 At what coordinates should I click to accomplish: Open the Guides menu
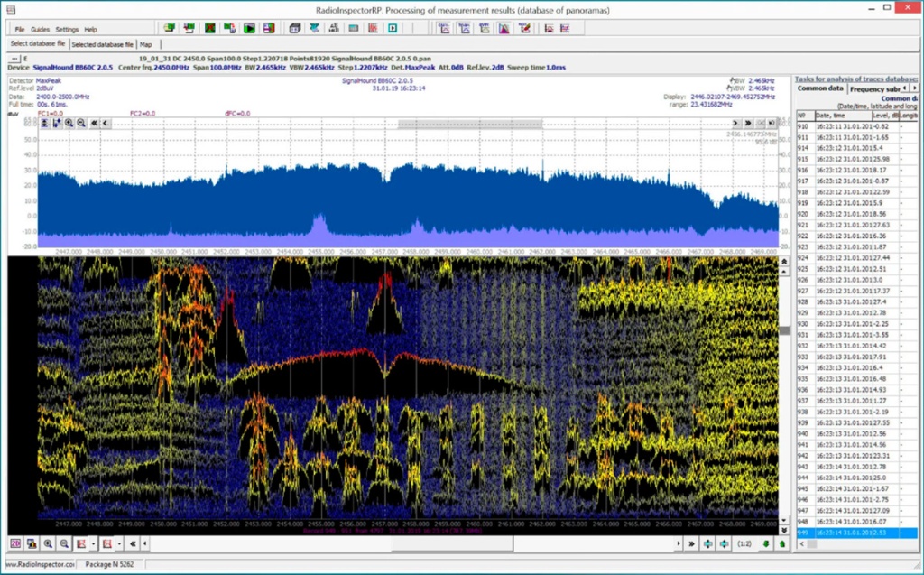coord(40,29)
